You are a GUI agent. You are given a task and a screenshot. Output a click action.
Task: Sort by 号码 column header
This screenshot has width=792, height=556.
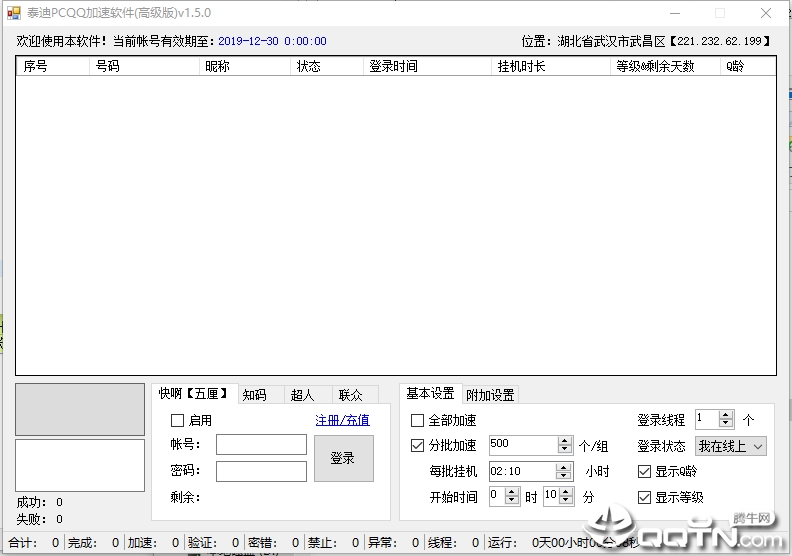[x=144, y=66]
